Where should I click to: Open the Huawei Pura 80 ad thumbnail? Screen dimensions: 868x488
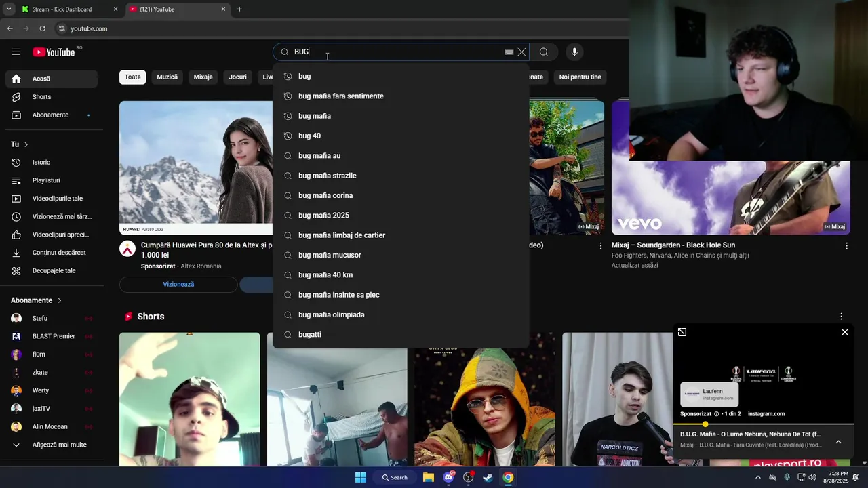coord(196,168)
